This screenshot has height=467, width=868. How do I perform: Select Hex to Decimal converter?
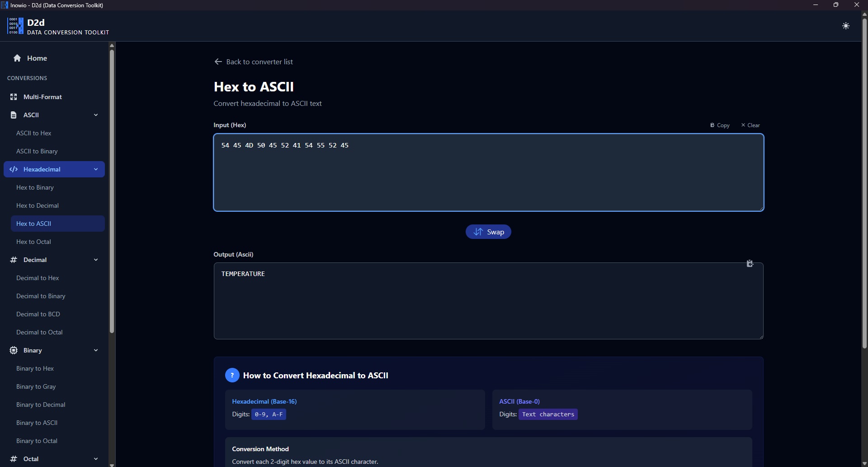(x=58, y=205)
